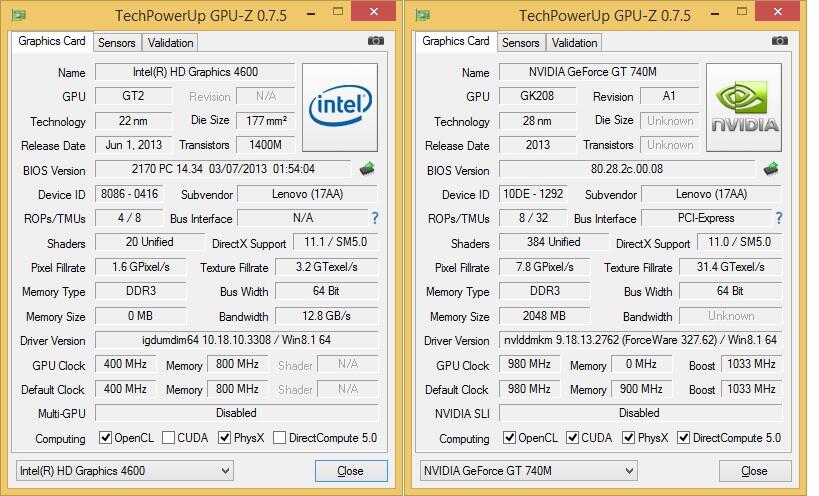The image size is (819, 496).
Task: Toggle the PhysX checkbox in Intel window
Action: (x=225, y=438)
